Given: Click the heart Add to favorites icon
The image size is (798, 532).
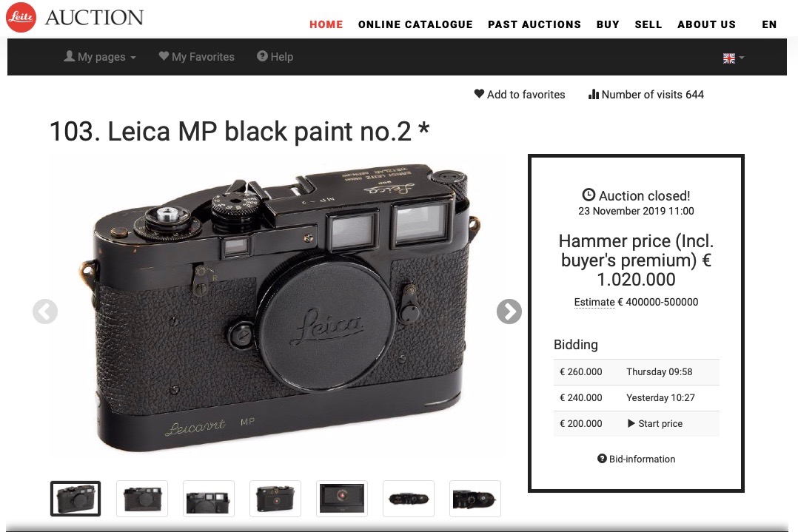Looking at the screenshot, I should [479, 93].
